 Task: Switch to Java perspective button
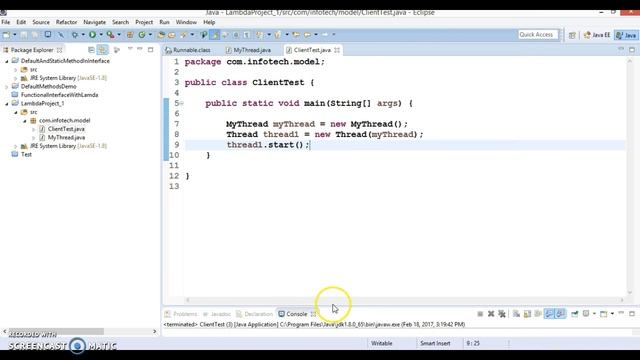point(626,35)
